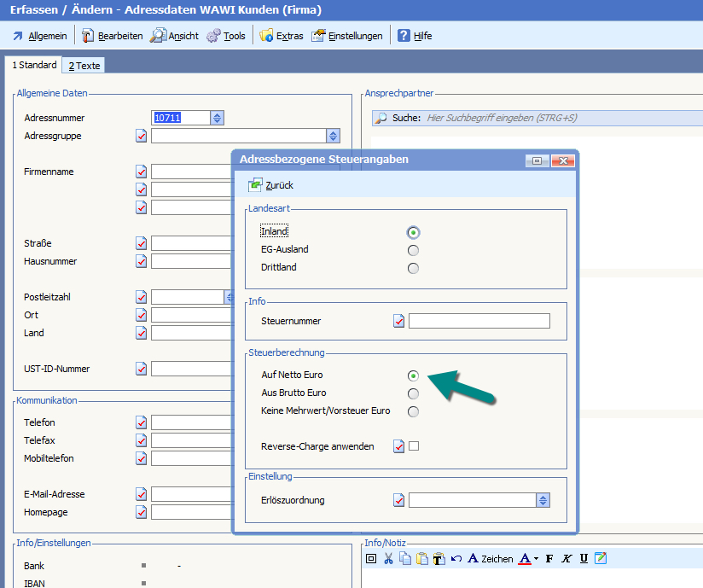
Task: Open the Erlöszuordnung dropdown
Action: click(543, 501)
